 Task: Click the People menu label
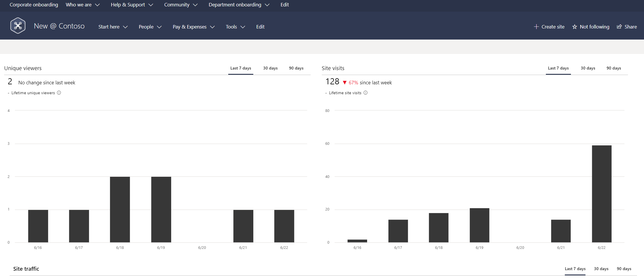(x=146, y=27)
